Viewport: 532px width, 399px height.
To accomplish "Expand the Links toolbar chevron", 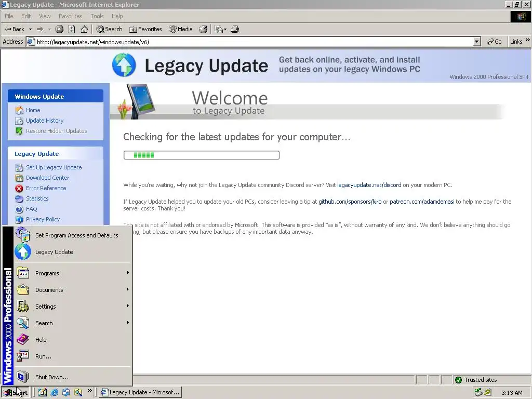I will pyautogui.click(x=528, y=40).
